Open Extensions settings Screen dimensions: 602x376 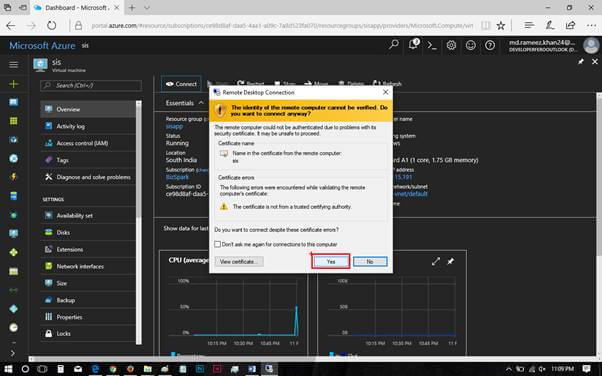[x=88, y=249]
